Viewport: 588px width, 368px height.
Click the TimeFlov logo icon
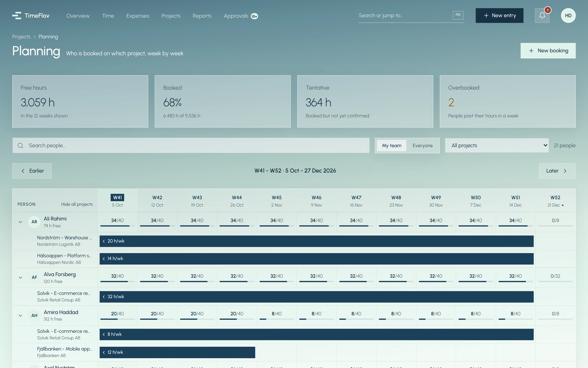[17, 15]
